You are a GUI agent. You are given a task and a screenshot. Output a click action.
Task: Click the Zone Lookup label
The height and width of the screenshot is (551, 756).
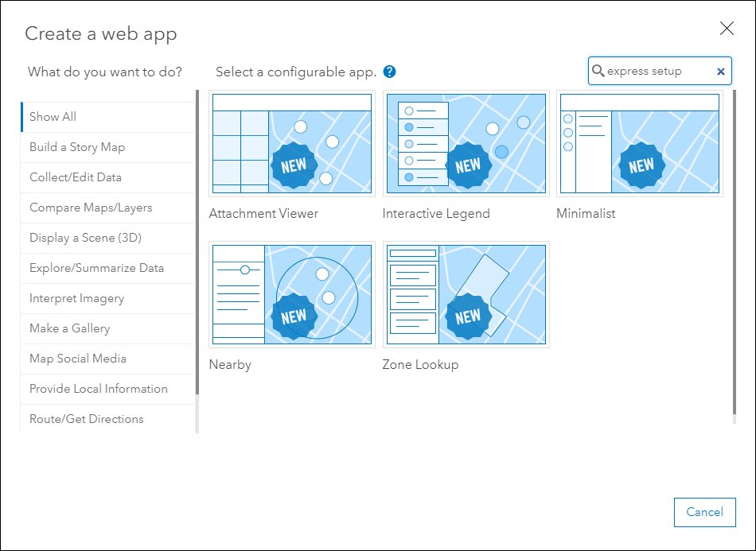click(420, 365)
